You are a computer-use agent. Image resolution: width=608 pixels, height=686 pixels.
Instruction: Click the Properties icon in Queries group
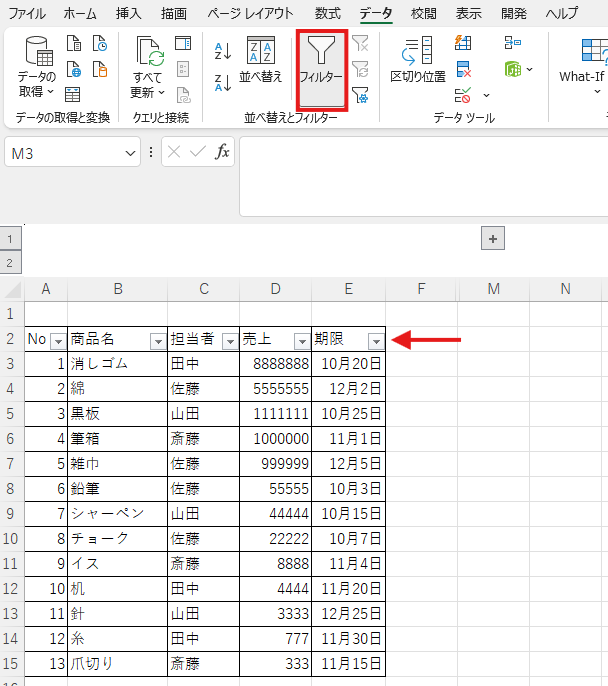point(183,69)
